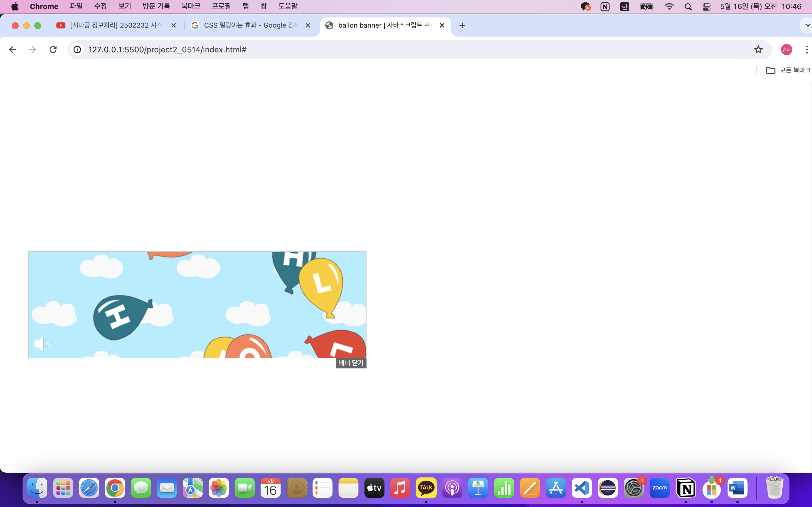This screenshot has width=812, height=507.
Task: Toggle the banner sound mute icon
Action: pyautogui.click(x=42, y=344)
